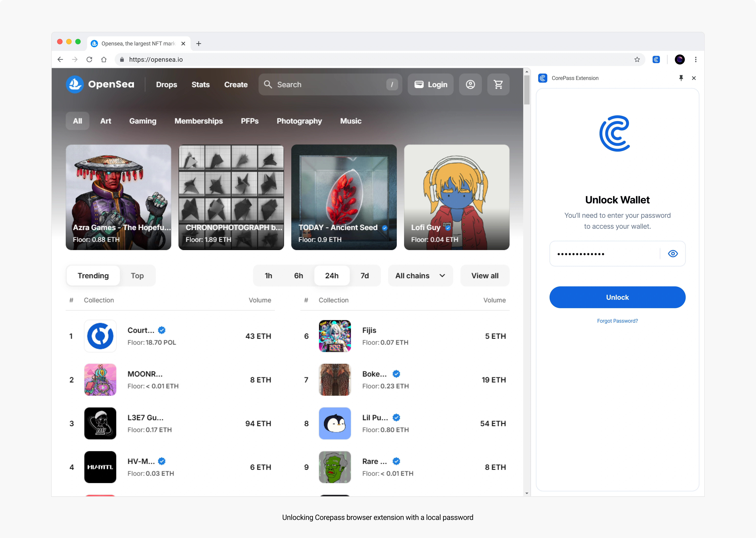Open the Stats menu item
This screenshot has width=756, height=538.
(x=200, y=84)
